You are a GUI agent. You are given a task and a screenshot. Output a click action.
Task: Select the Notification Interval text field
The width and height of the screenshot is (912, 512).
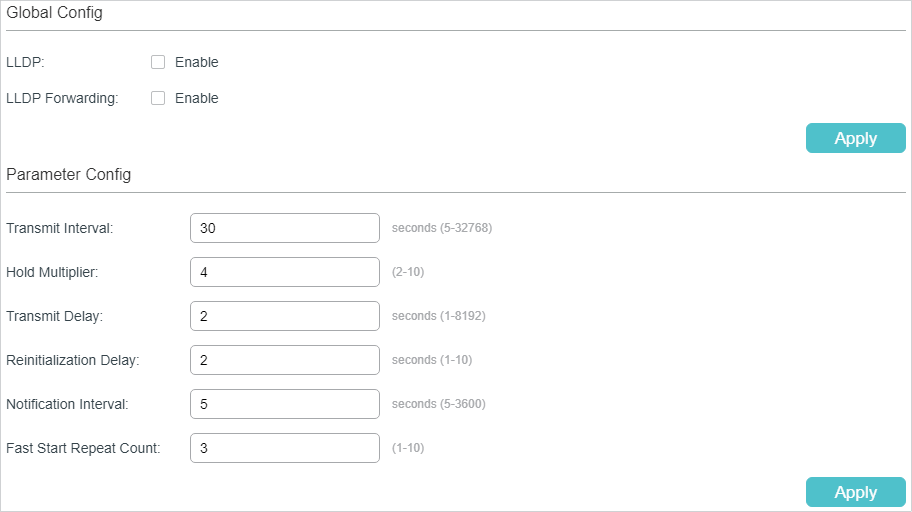[x=285, y=404]
